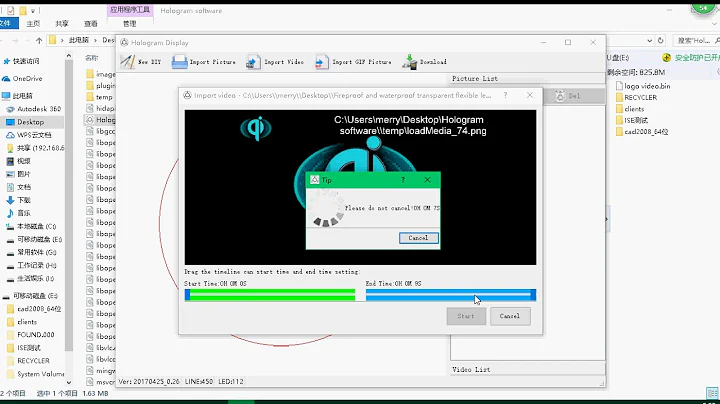This screenshot has height=404, width=720.
Task: Select logo video.bin in U盘 panel
Action: (x=647, y=86)
